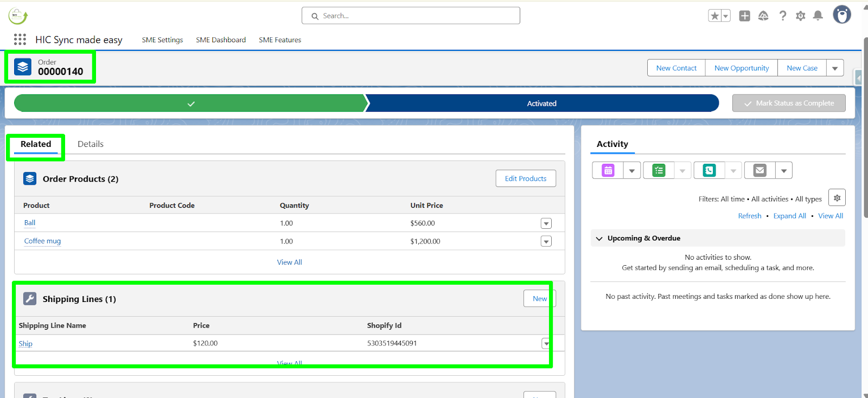Viewport: 868px width, 398px height.
Task: Click New in Shipping Lines
Action: 540,298
